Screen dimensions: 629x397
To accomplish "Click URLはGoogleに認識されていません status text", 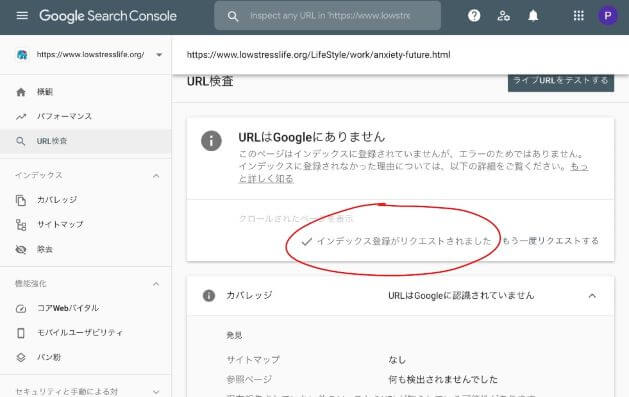I will (x=461, y=296).
